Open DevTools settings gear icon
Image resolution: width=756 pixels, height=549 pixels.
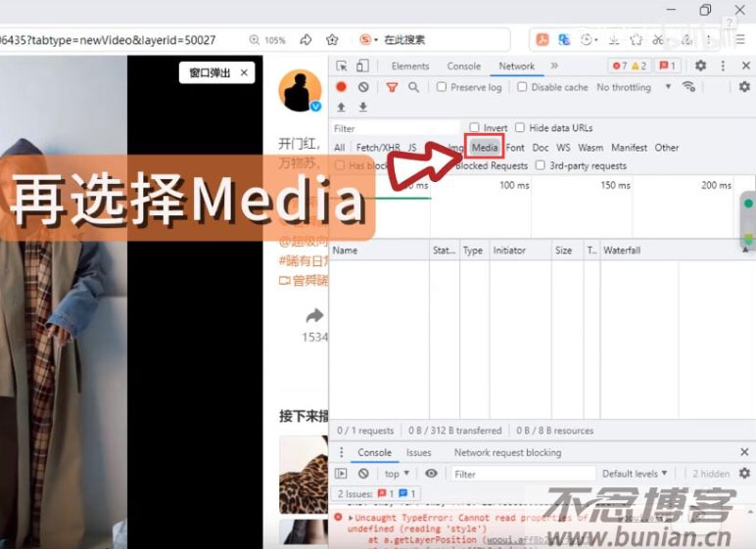700,66
